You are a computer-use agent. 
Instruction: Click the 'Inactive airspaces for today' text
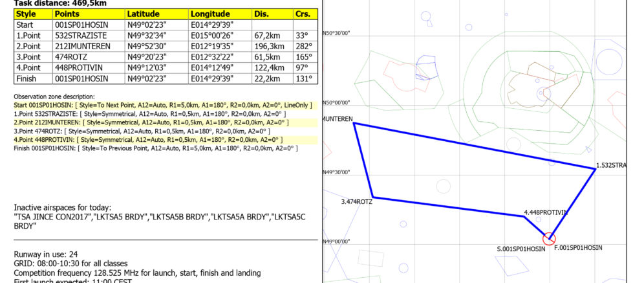(62, 206)
